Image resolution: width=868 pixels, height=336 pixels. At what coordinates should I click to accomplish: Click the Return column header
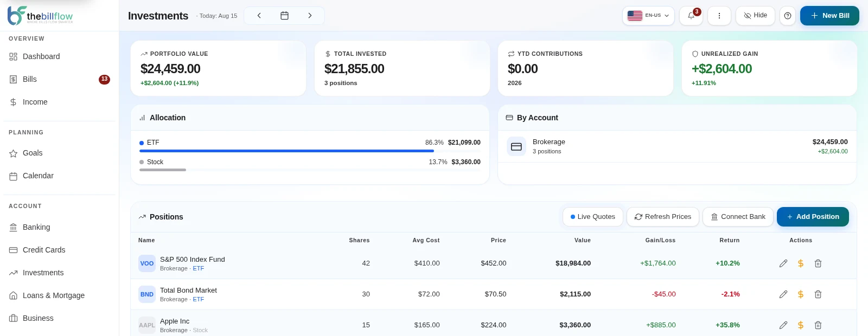(x=730, y=240)
